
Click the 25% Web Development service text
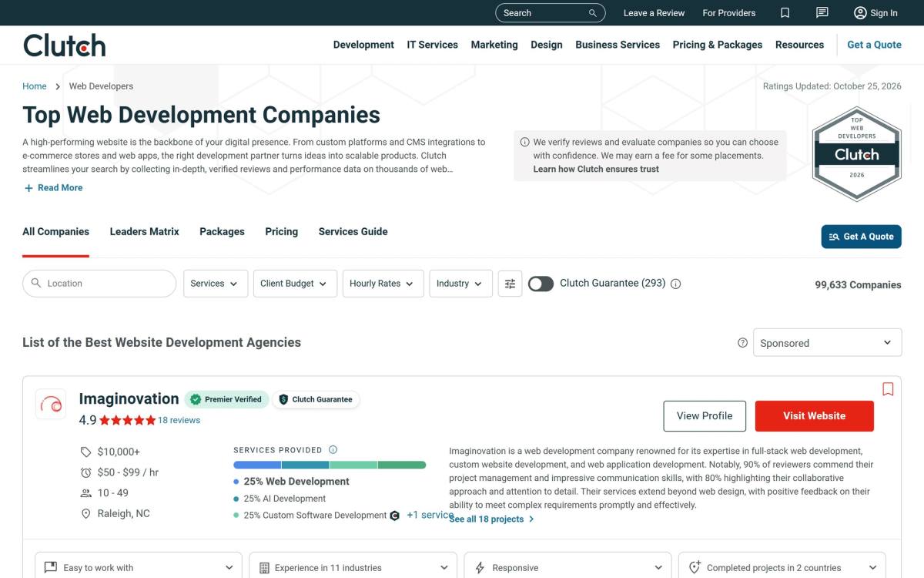(296, 482)
